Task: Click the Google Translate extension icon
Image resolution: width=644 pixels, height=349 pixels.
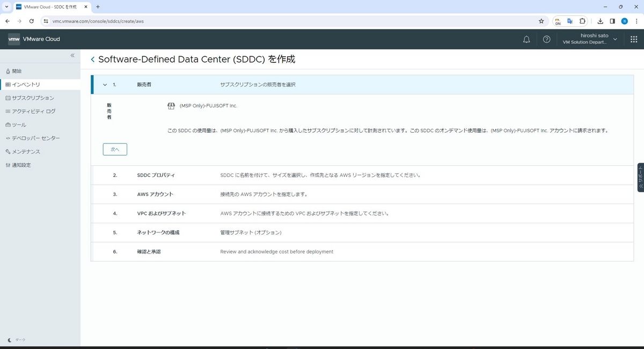Action: pos(570,21)
